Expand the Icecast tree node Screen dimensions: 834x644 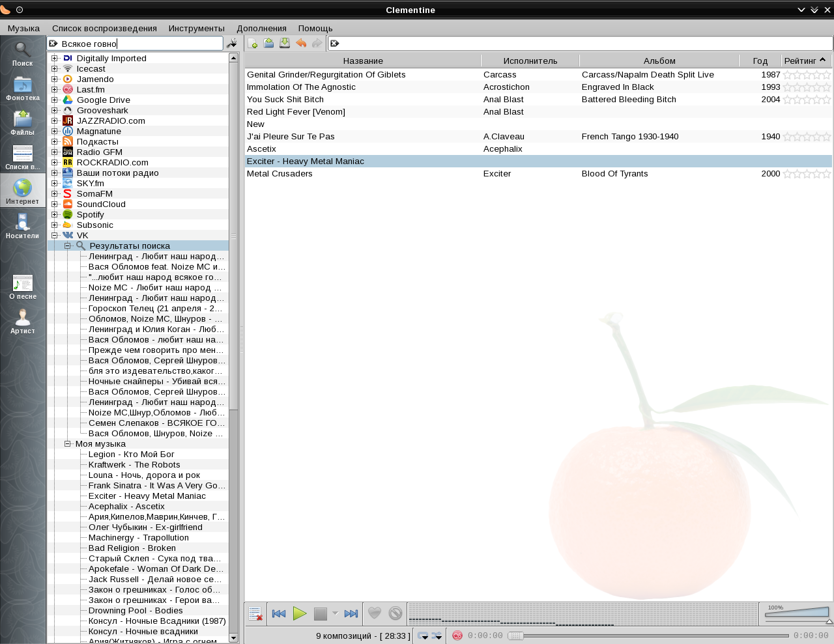pyautogui.click(x=55, y=68)
